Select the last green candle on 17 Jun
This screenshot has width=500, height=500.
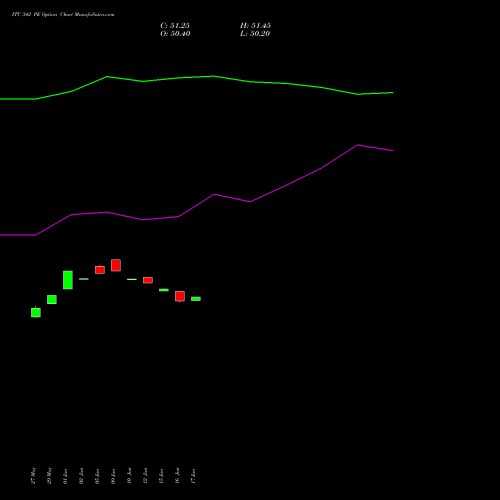tap(196, 299)
